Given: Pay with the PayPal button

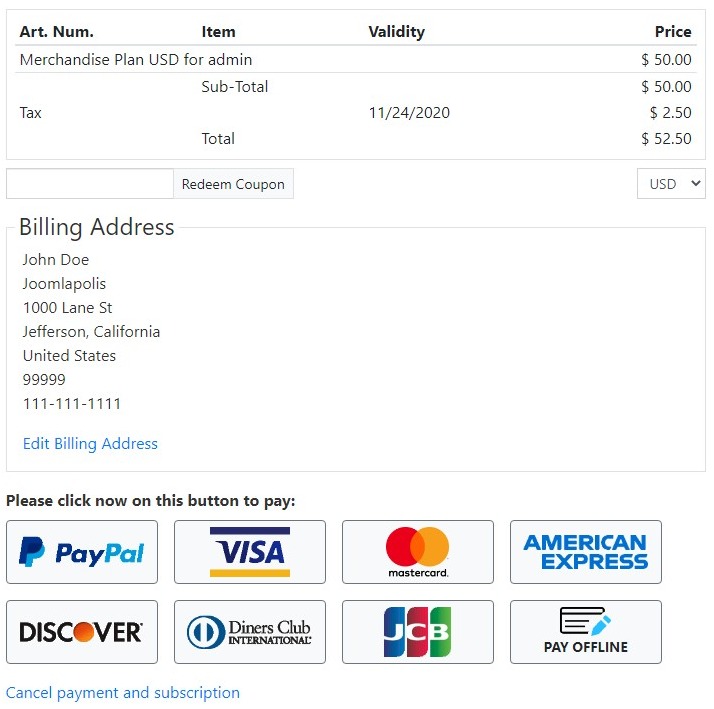Looking at the screenshot, I should [x=82, y=552].
